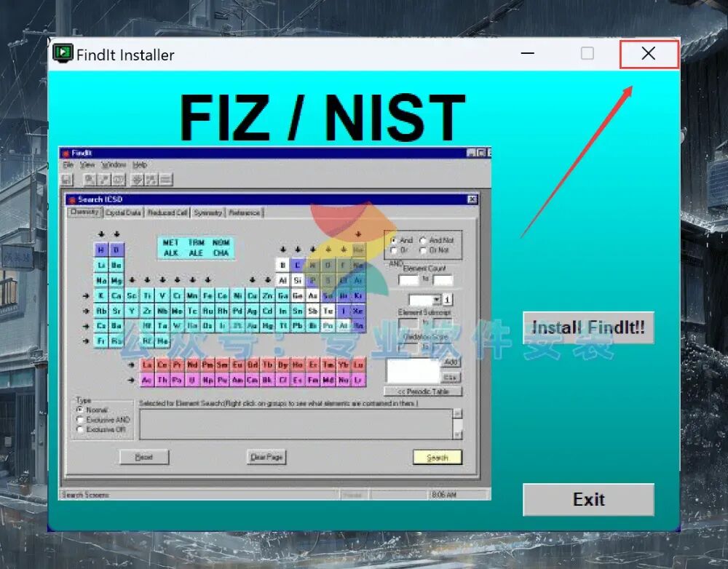The height and width of the screenshot is (569, 728).
Task: Click the row arrow left of Ac
Action: [131, 380]
